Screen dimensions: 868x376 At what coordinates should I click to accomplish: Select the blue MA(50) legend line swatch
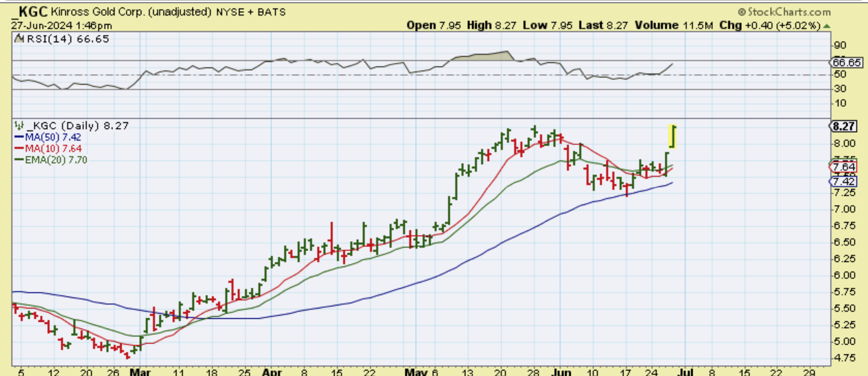tap(19, 137)
